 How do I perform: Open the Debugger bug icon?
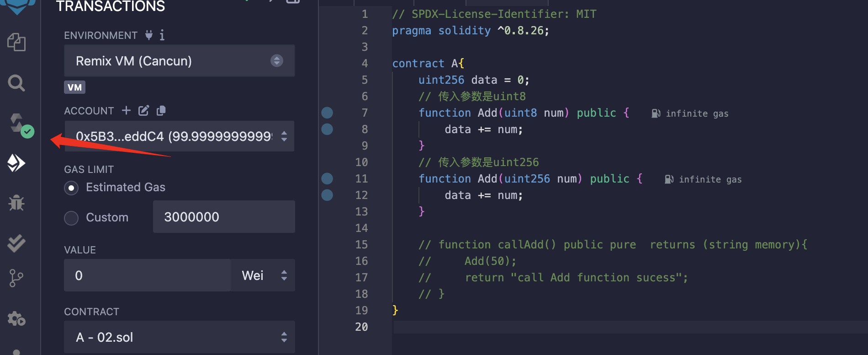(x=16, y=203)
